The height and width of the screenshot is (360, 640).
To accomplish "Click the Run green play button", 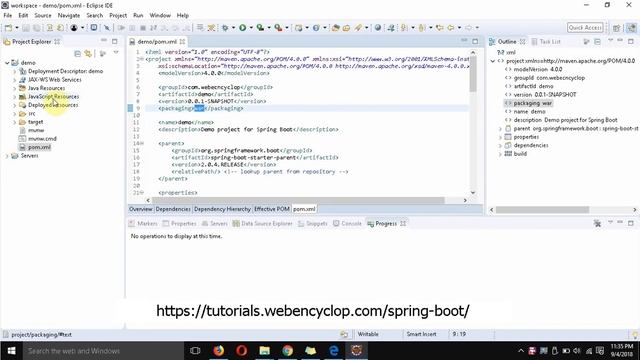I will coord(242,28).
